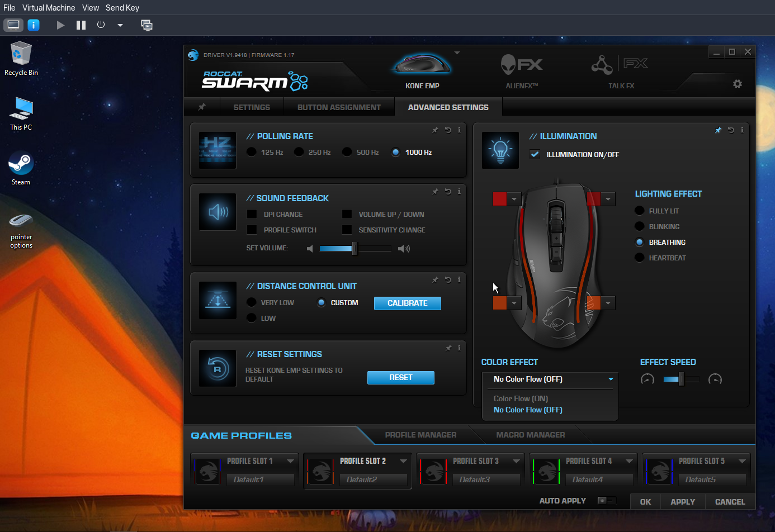Open the Virtual Machine menu
The height and width of the screenshot is (532, 775).
pos(49,8)
